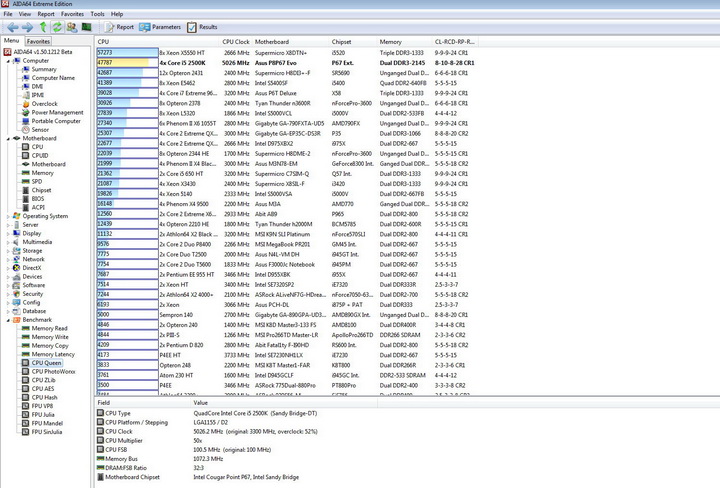Select the Memory Latency benchmark item
This screenshot has width=720, height=488.
coord(53,354)
